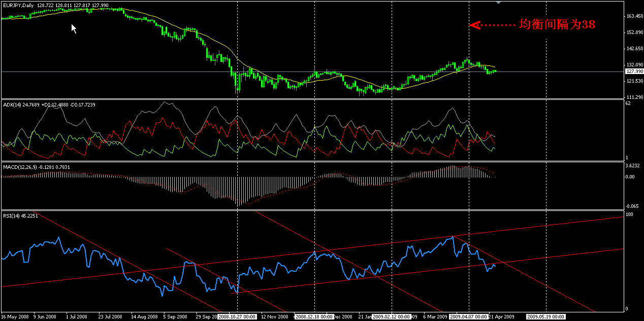Click the 5 Sep 2008 date label
This screenshot has width=644, height=321.
point(175,316)
